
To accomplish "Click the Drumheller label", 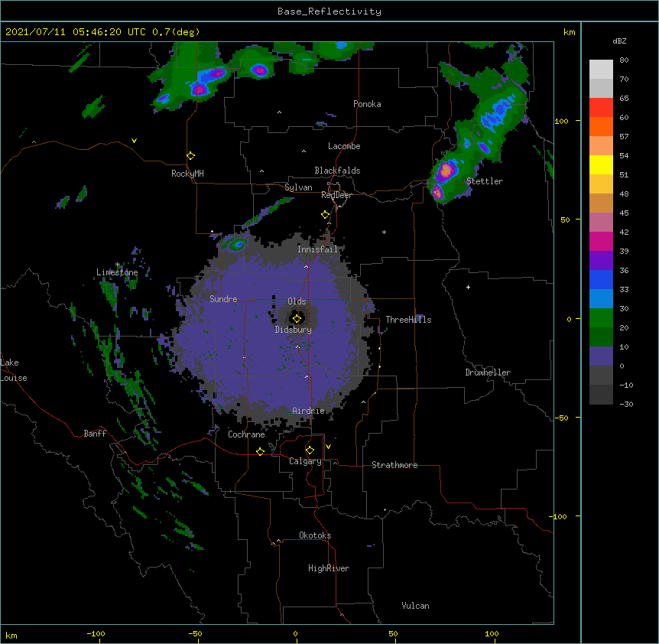I will point(488,372).
